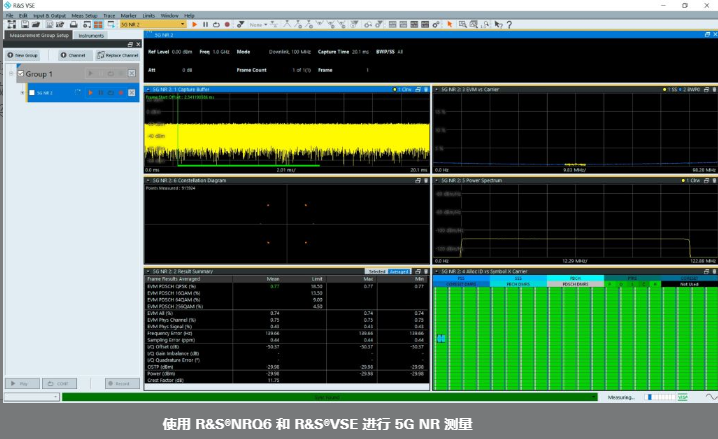Click the New Group button
This screenshot has height=439, width=718.
click(22, 55)
